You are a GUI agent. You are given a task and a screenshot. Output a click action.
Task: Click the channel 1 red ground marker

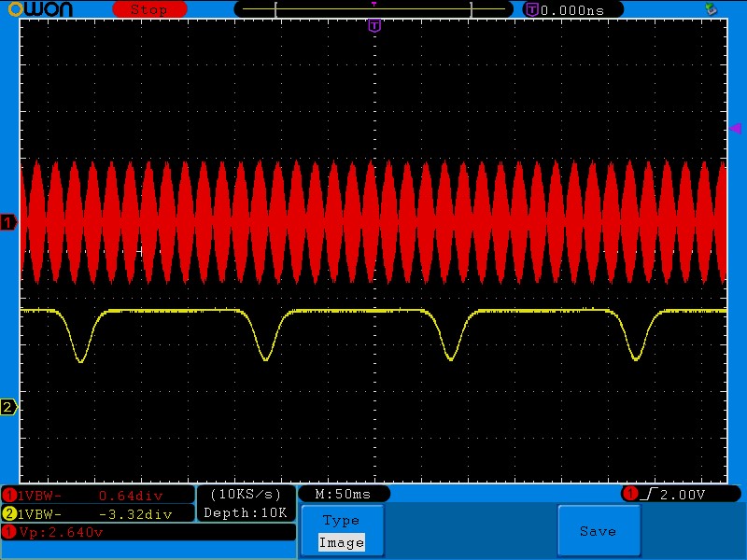point(8,222)
